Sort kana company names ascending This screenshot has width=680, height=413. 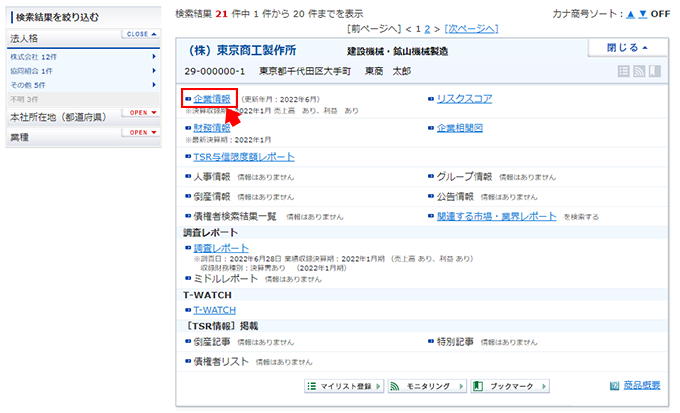(631, 14)
